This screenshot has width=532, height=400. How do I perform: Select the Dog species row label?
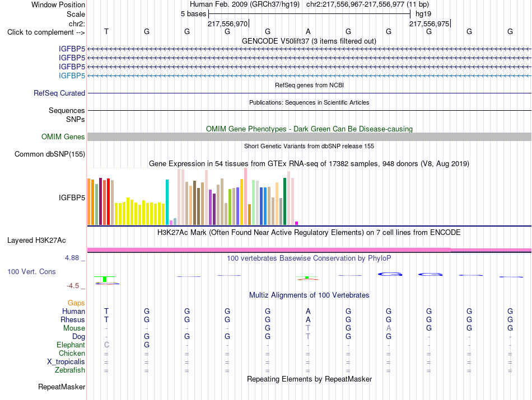pyautogui.click(x=78, y=336)
